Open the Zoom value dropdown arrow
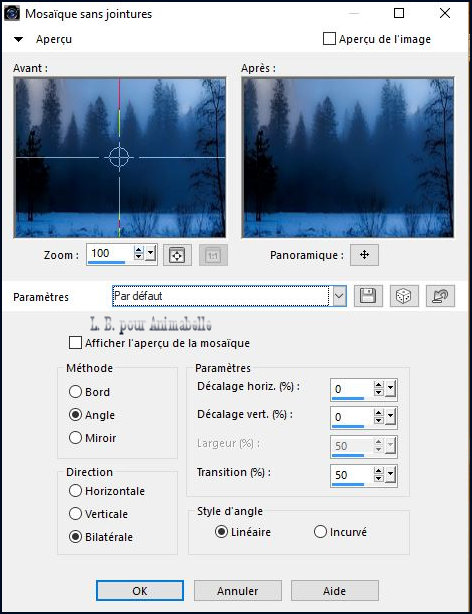 coord(150,253)
